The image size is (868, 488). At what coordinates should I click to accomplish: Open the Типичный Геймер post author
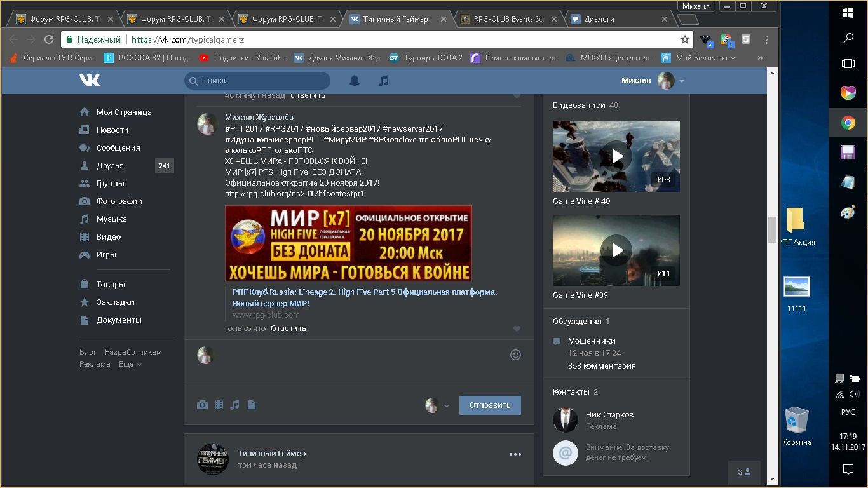click(x=272, y=454)
